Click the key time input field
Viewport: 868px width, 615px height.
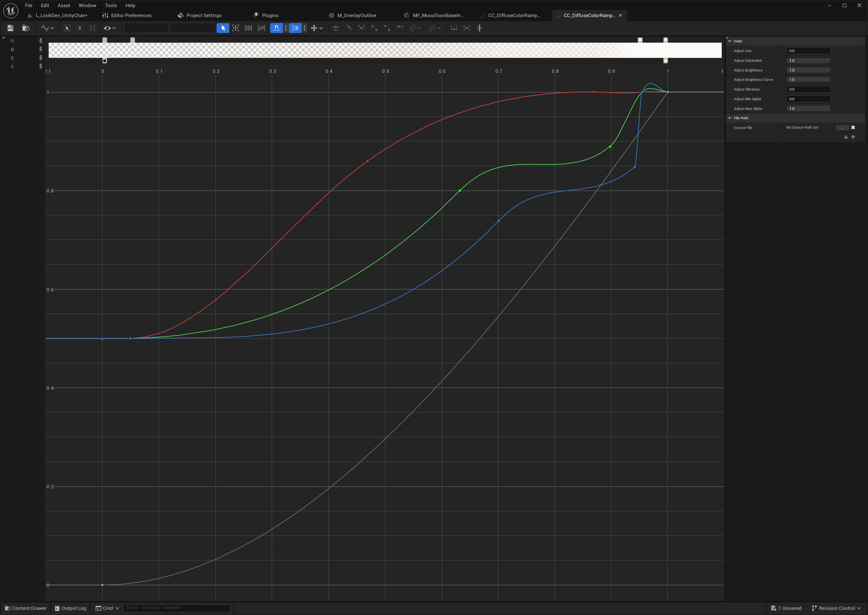[x=146, y=28]
